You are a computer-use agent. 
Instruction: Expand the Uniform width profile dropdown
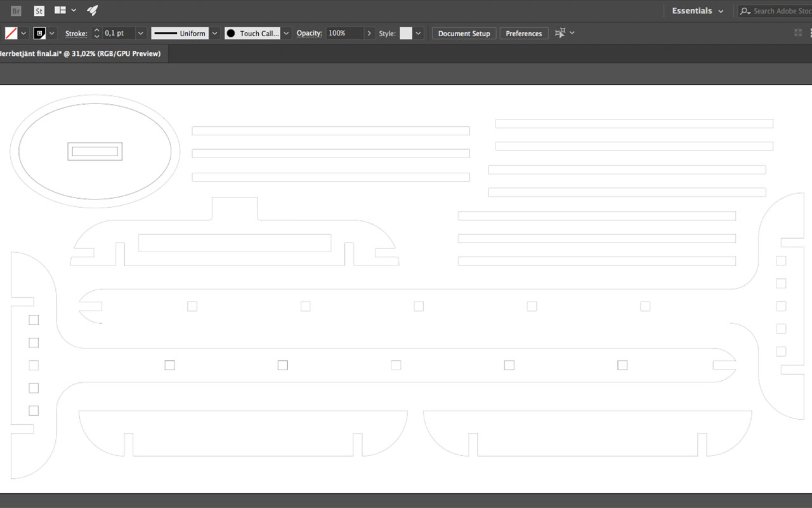point(214,33)
